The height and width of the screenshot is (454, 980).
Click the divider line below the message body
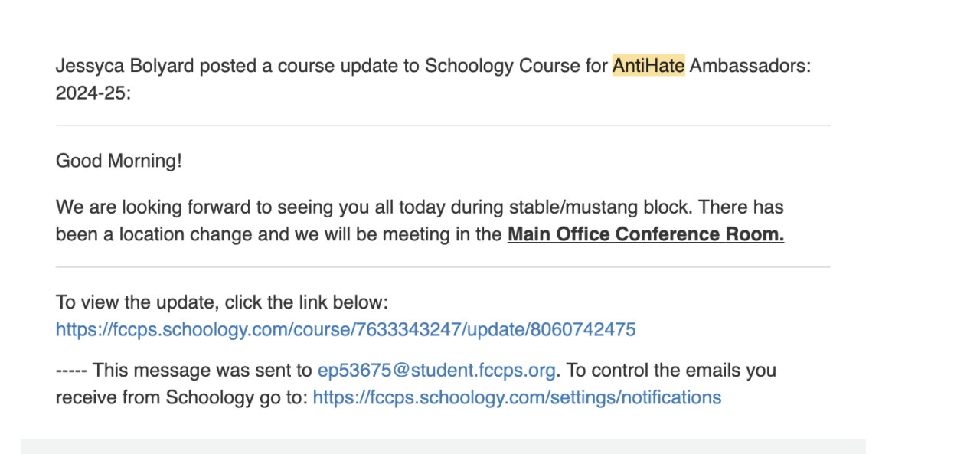pos(443,267)
